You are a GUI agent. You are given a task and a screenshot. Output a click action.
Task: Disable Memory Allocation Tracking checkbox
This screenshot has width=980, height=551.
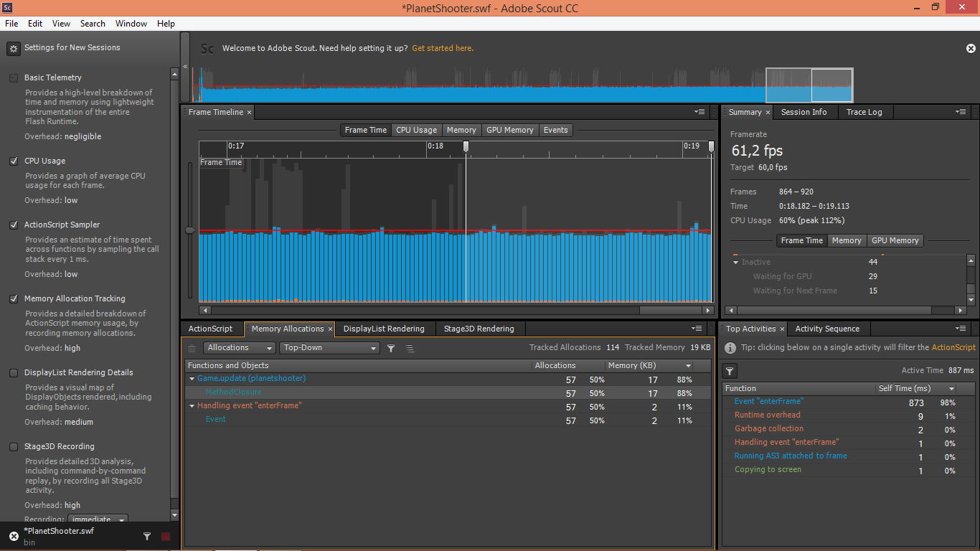click(14, 299)
